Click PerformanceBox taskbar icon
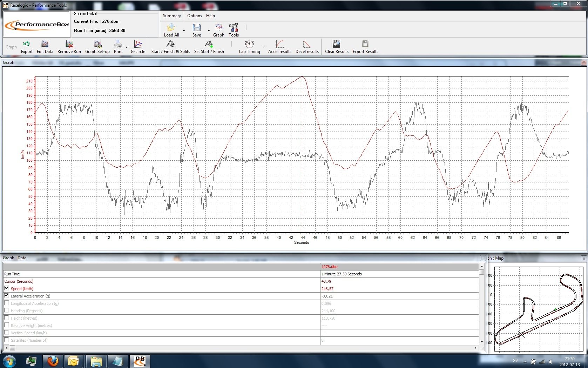588x368 pixels. pos(140,361)
